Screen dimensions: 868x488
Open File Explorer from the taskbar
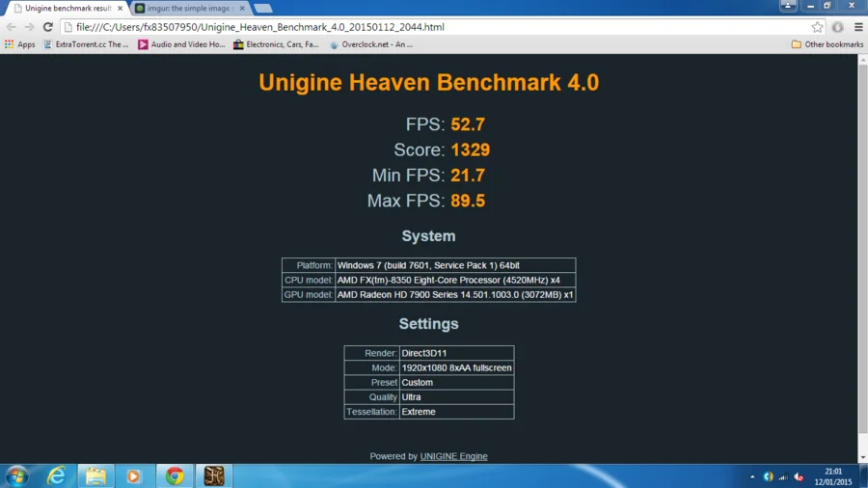click(95, 475)
